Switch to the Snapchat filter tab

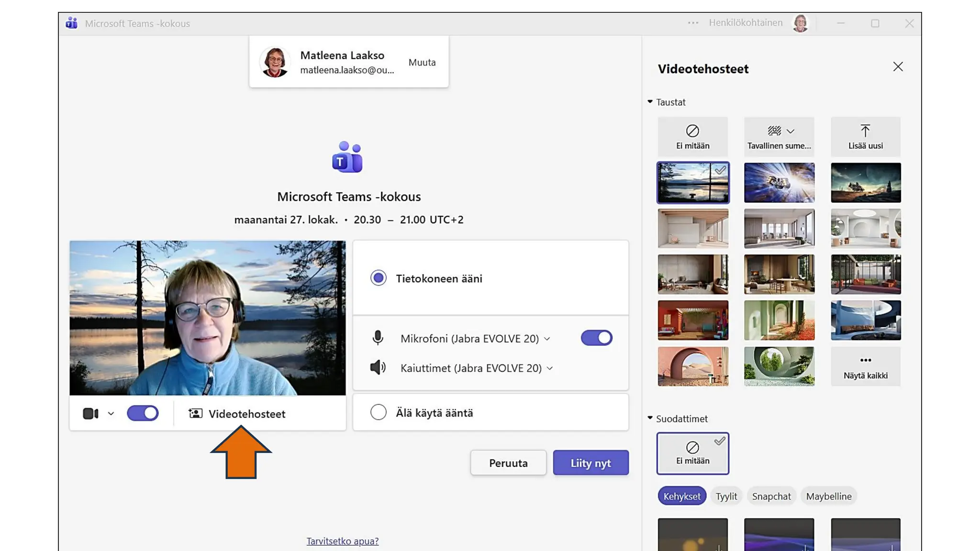click(x=771, y=496)
